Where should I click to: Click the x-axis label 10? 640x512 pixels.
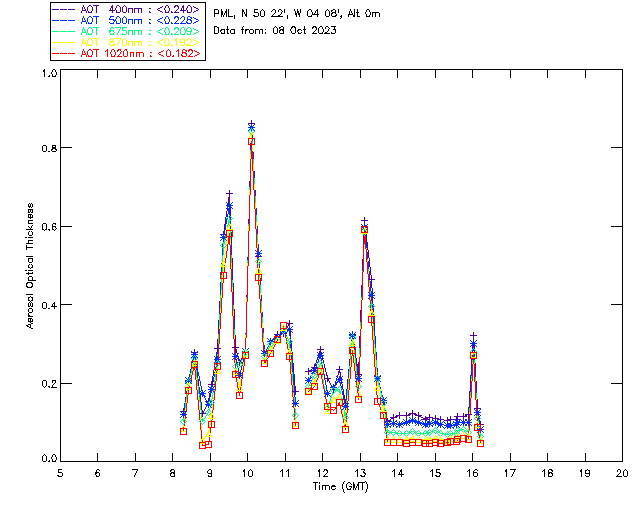[248, 473]
